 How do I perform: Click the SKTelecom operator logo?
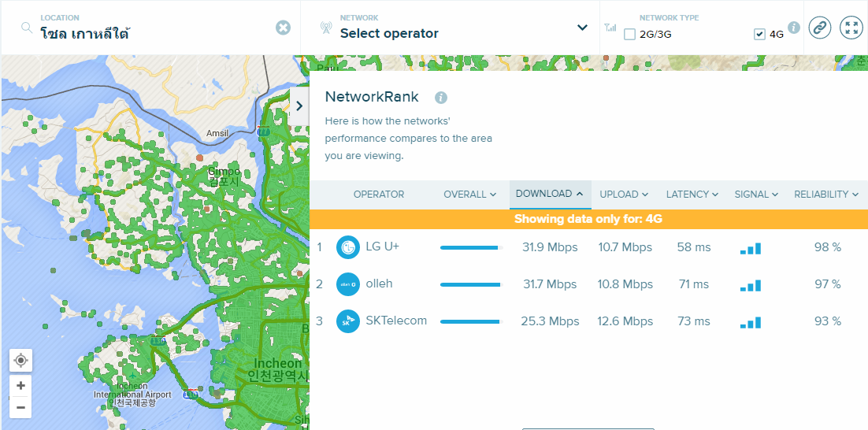coord(348,321)
